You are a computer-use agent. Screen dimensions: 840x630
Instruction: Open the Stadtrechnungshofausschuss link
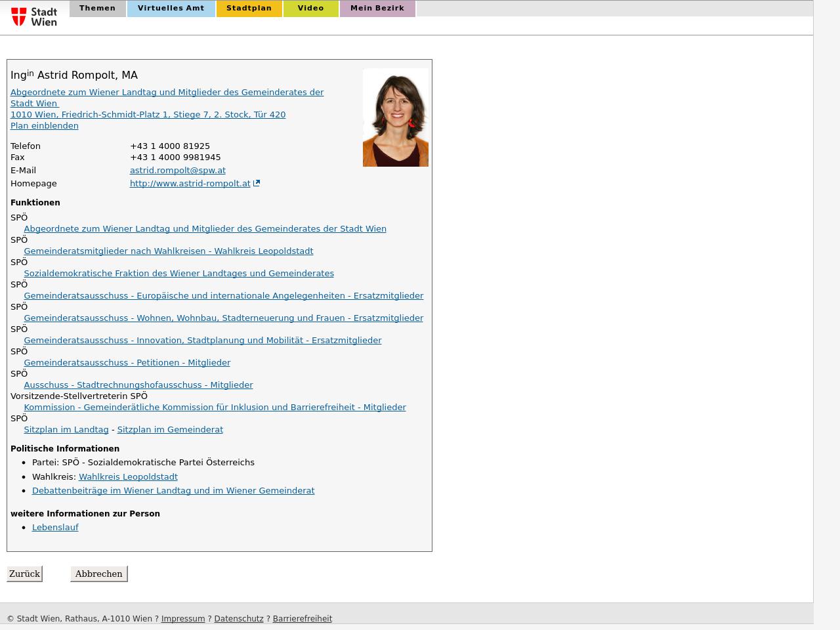click(x=138, y=385)
